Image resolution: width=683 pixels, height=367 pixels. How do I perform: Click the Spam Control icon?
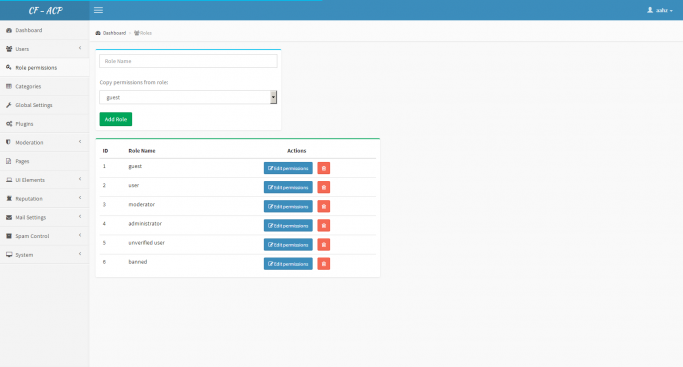(x=9, y=236)
